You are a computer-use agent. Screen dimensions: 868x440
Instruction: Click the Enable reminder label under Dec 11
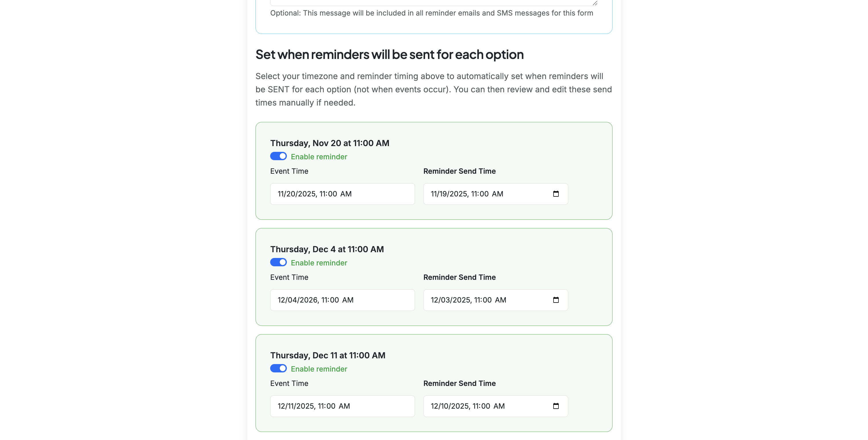coord(319,368)
